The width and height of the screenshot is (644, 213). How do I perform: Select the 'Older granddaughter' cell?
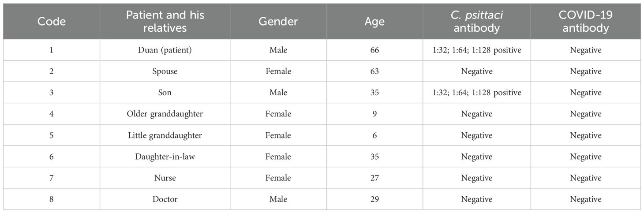coord(165,114)
